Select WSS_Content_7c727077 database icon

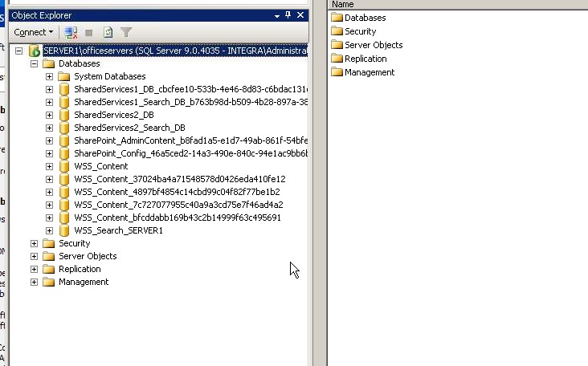pos(64,205)
